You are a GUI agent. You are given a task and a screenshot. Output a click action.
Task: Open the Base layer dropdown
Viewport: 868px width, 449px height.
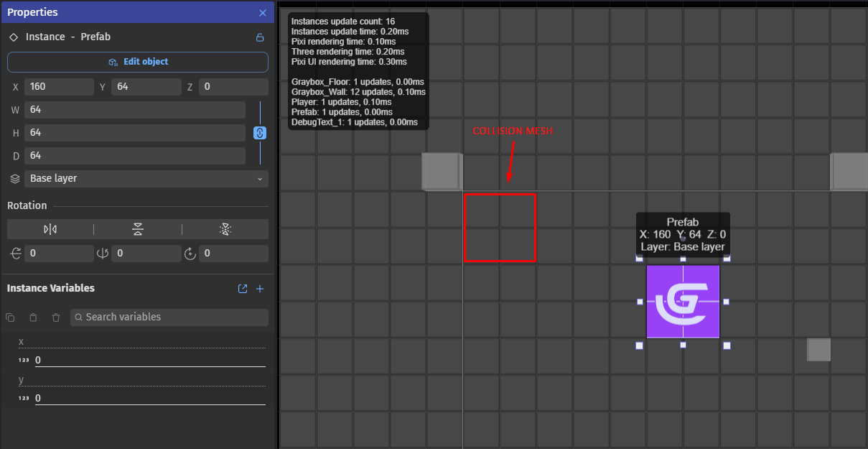146,178
